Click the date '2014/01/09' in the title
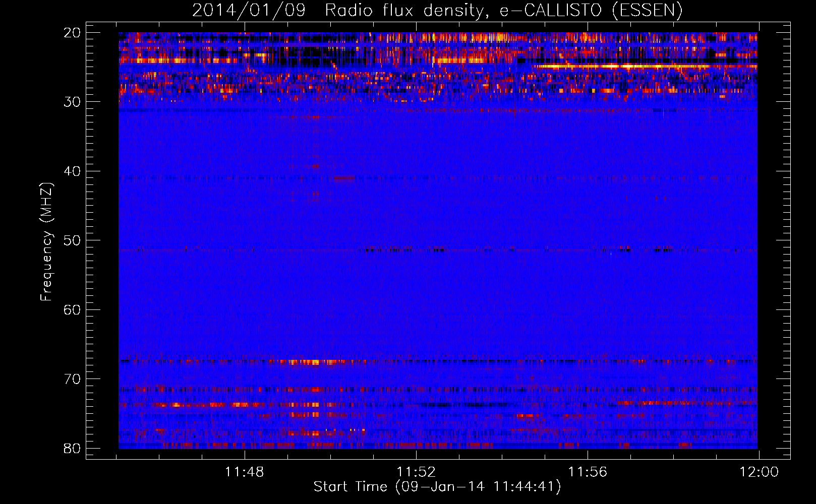Screen dimensions: 816x504 tap(249, 10)
